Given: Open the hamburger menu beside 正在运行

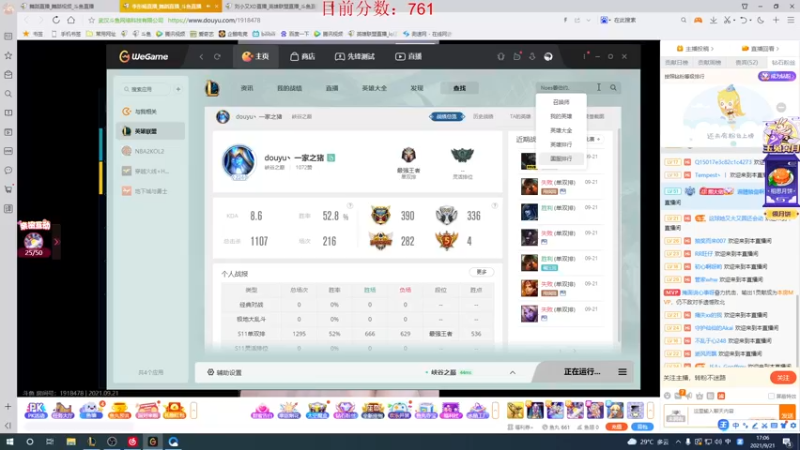Looking at the screenshot, I should (622, 372).
